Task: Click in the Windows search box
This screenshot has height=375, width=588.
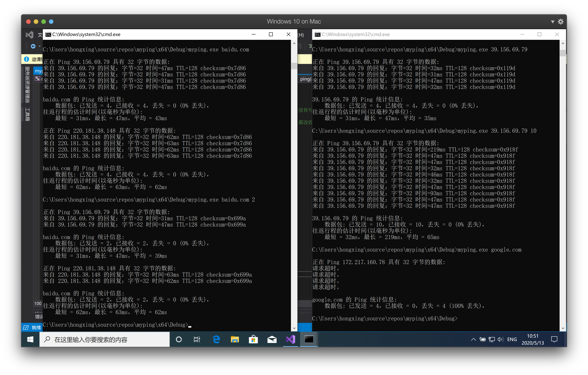Action: (105, 339)
